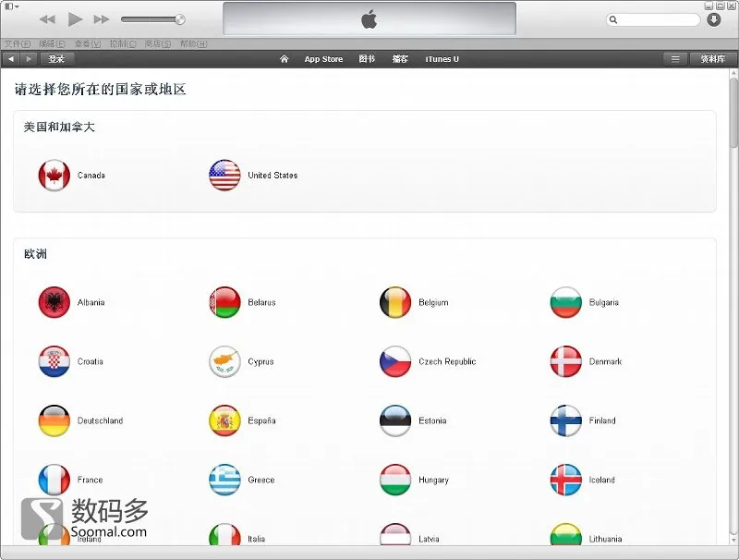Open the 帮助(H) menu
The image size is (739, 560).
[194, 43]
